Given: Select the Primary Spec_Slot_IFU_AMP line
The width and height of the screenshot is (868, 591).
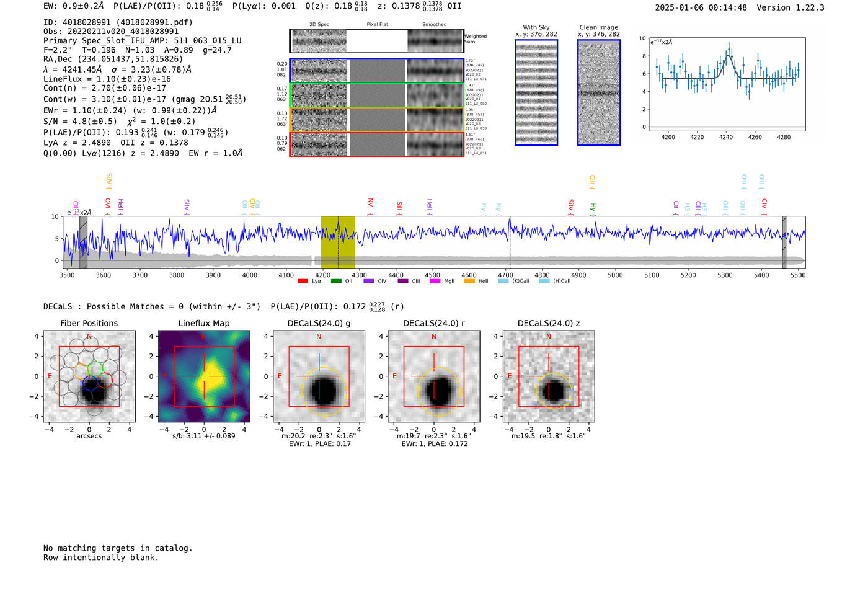Looking at the screenshot, I should (x=143, y=41).
